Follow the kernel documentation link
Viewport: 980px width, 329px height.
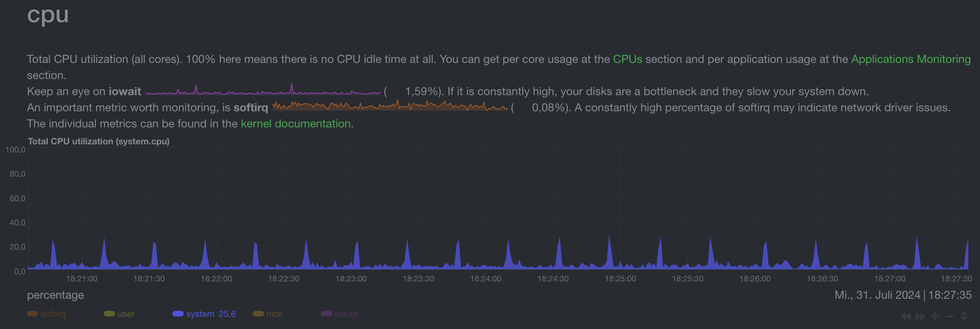tap(295, 124)
